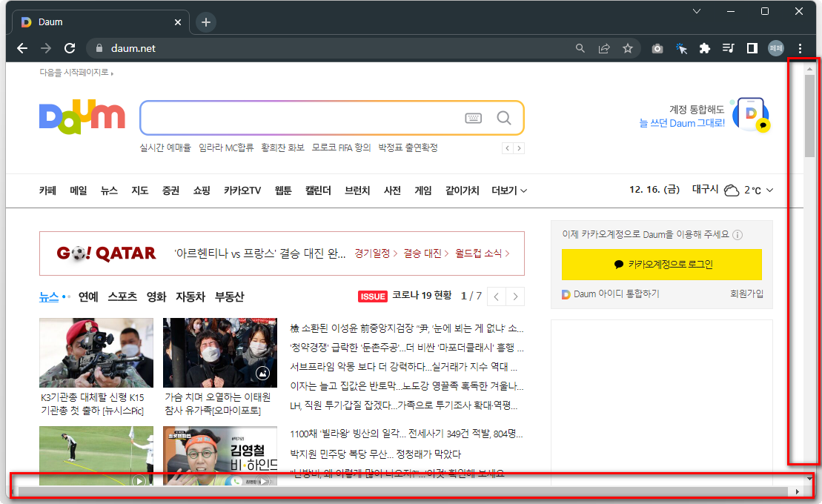Reload the page with the refresh icon

[70, 48]
